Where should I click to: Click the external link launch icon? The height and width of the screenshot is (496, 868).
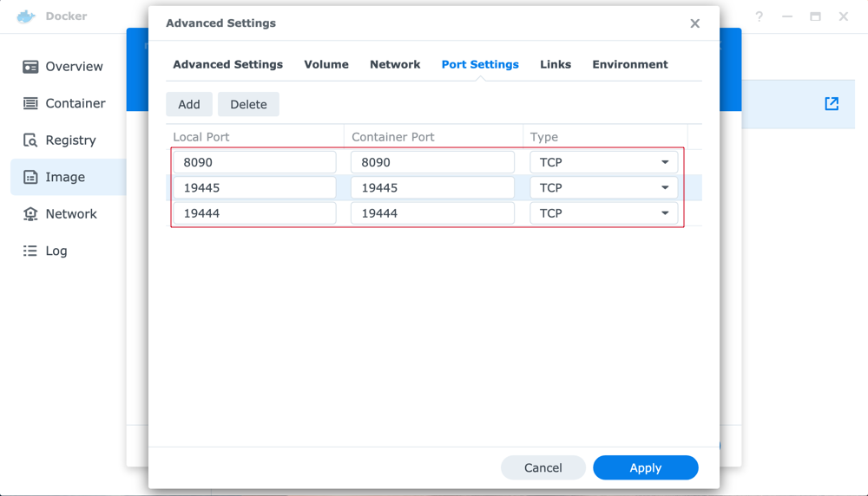click(x=832, y=103)
